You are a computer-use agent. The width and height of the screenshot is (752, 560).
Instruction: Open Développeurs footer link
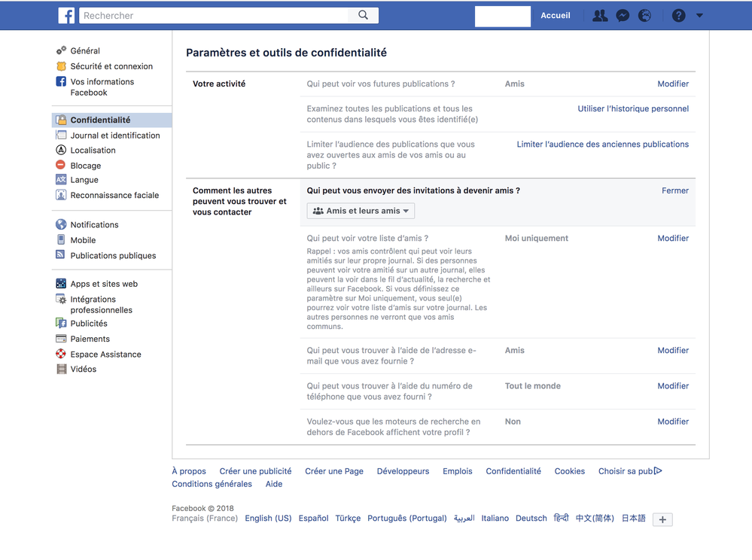coord(403,471)
